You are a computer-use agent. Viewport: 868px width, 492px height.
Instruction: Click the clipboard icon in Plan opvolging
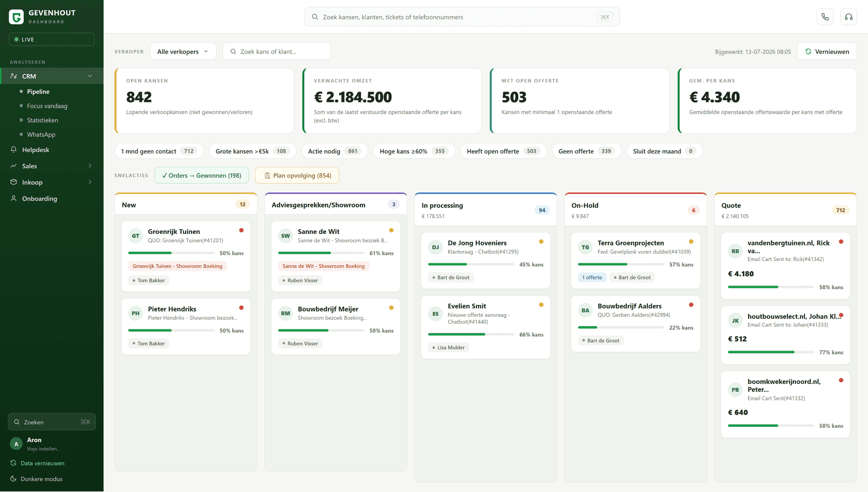[x=267, y=176]
